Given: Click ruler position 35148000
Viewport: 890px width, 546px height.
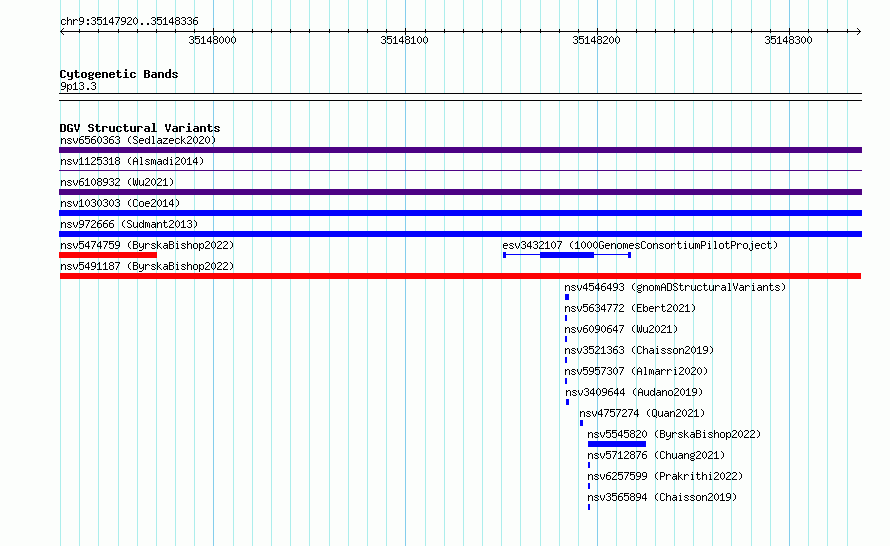Looking at the screenshot, I should tap(212, 40).
